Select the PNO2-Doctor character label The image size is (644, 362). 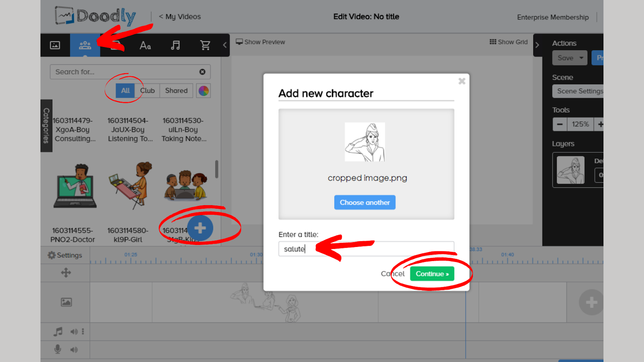[x=72, y=235]
